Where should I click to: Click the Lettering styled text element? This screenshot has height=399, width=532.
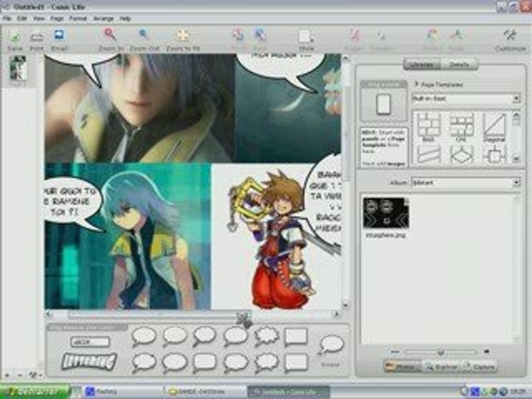[89, 361]
